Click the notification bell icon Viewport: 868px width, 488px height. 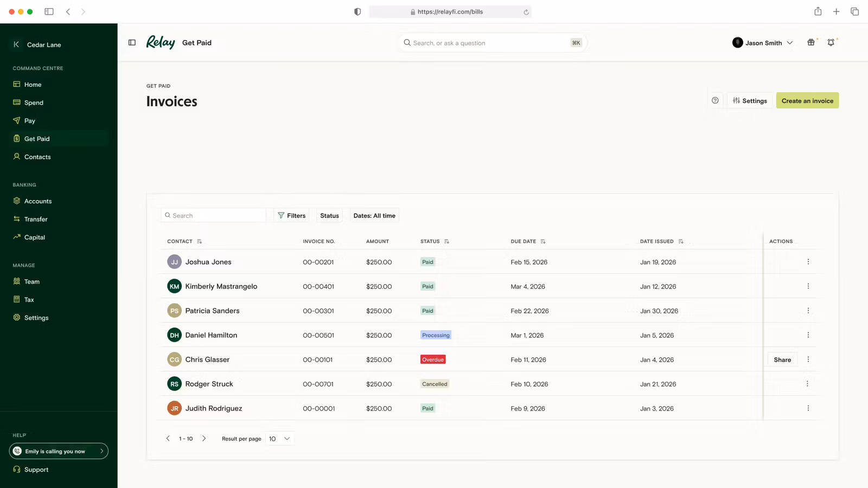[x=831, y=43]
